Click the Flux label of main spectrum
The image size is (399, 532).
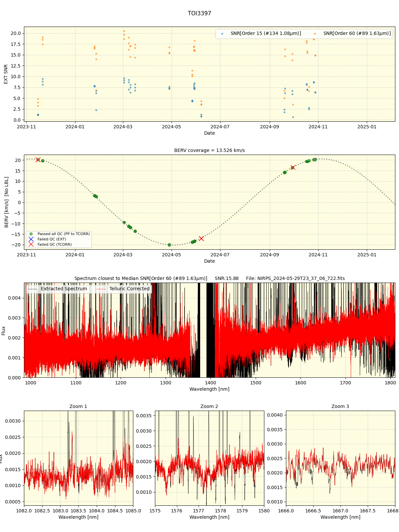pos(4,331)
